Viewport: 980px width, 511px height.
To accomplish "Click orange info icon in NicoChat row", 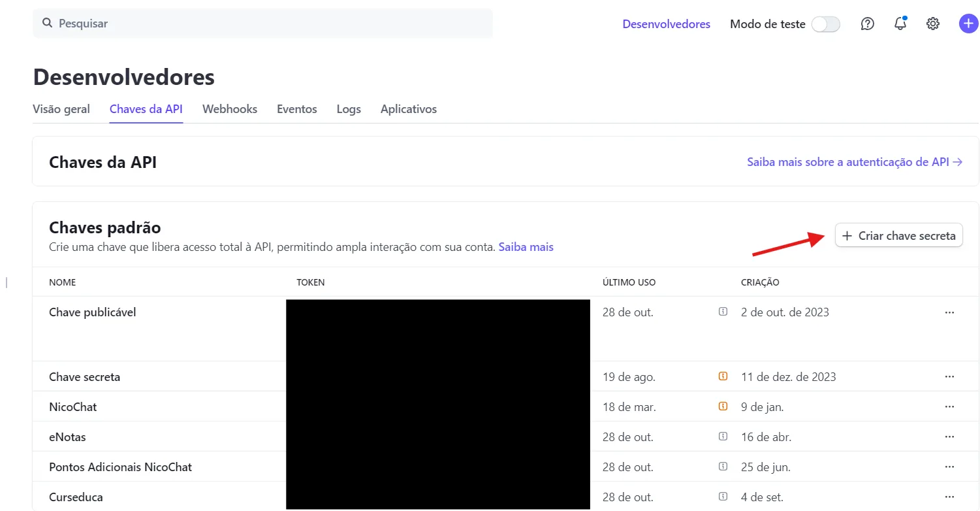I will click(x=723, y=406).
